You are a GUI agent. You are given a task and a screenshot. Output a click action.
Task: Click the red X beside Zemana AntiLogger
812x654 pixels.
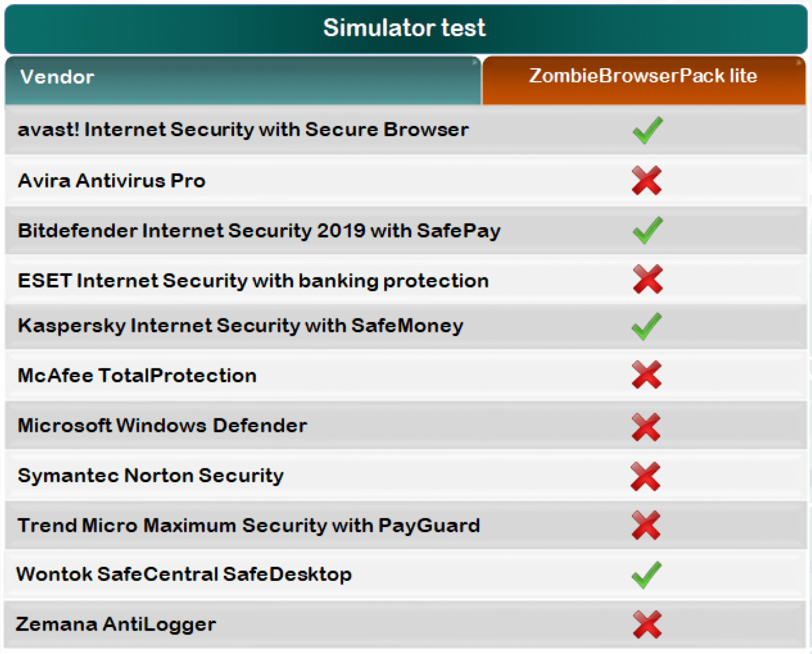click(x=647, y=625)
